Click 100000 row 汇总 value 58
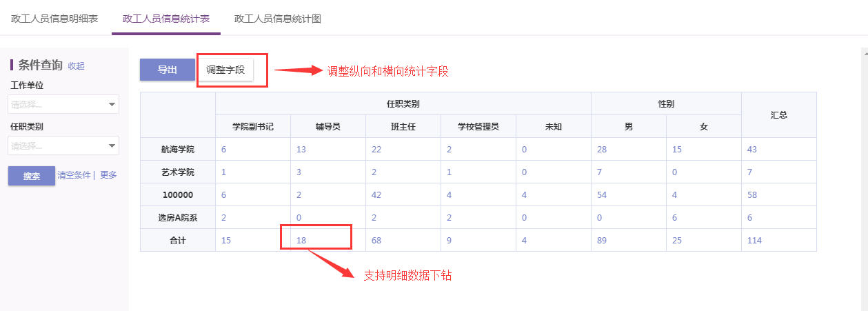Image resolution: width=868 pixels, height=311 pixels. (752, 195)
